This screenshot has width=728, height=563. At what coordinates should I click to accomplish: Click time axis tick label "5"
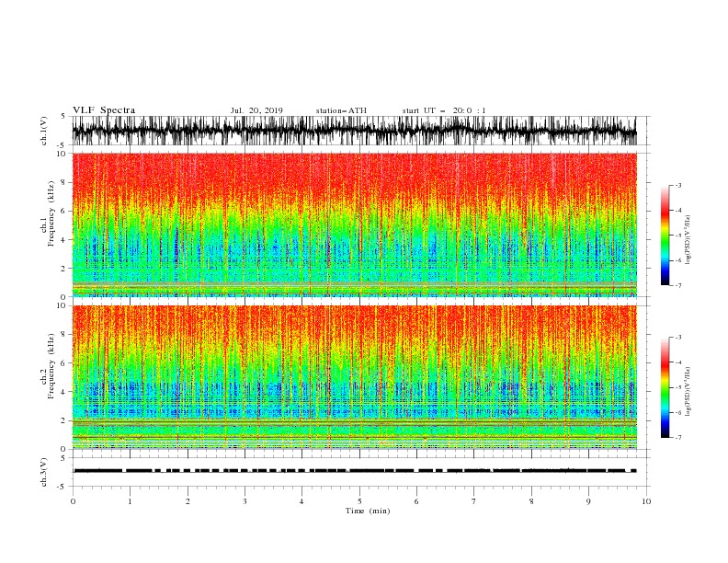[359, 501]
